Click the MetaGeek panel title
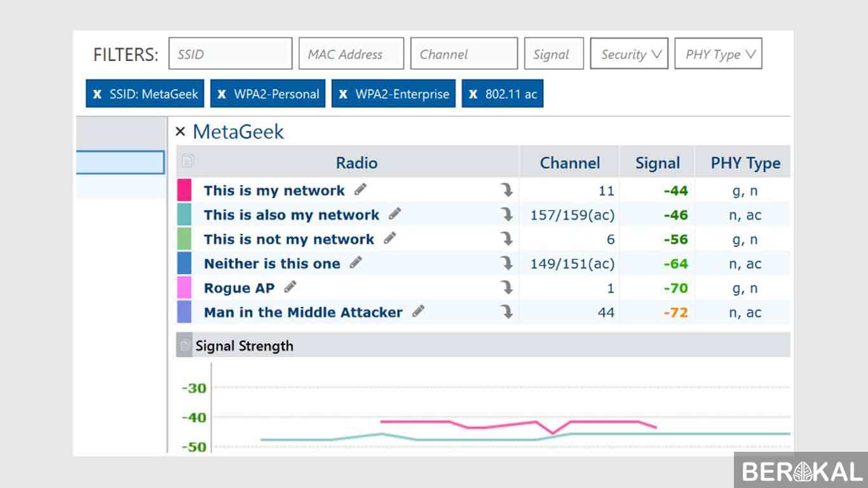Image resolution: width=868 pixels, height=488 pixels. click(x=238, y=132)
